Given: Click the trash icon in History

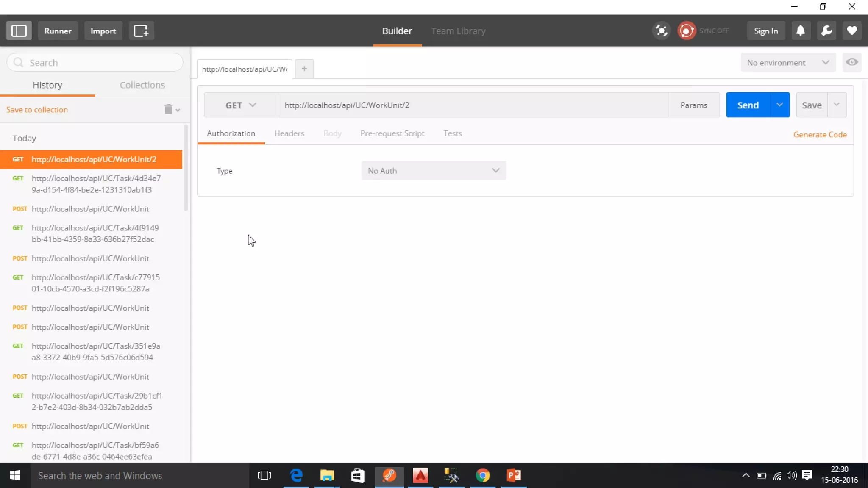Looking at the screenshot, I should tap(169, 110).
